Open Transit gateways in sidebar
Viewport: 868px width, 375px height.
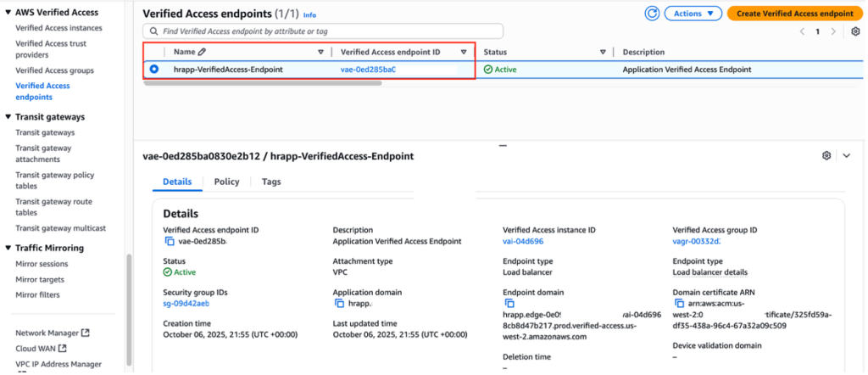tap(45, 132)
